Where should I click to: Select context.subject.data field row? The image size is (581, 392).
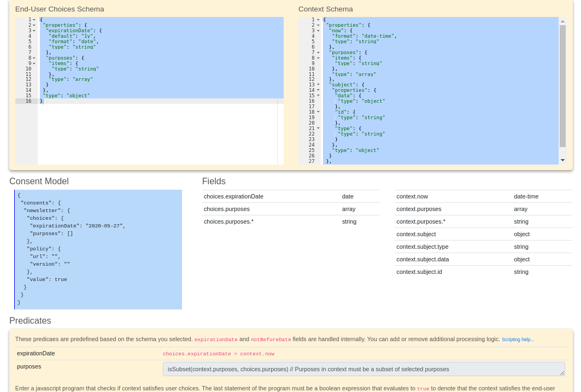point(483,259)
